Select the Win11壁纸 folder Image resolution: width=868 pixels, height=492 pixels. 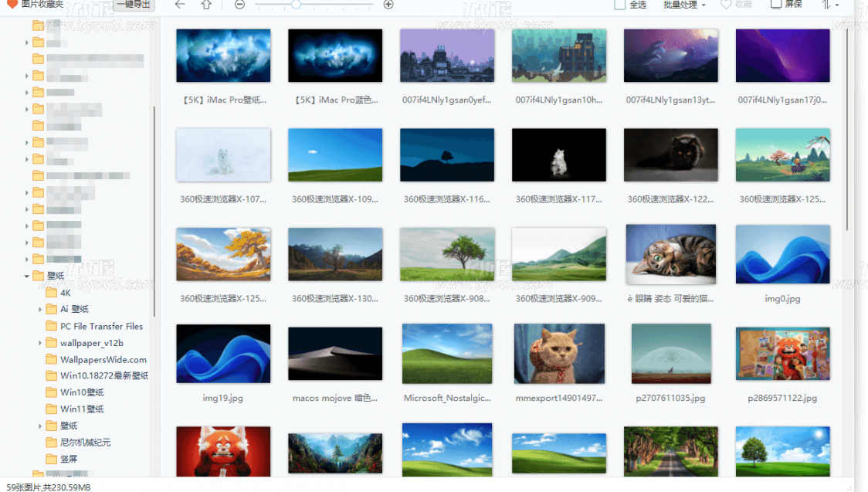point(75,409)
